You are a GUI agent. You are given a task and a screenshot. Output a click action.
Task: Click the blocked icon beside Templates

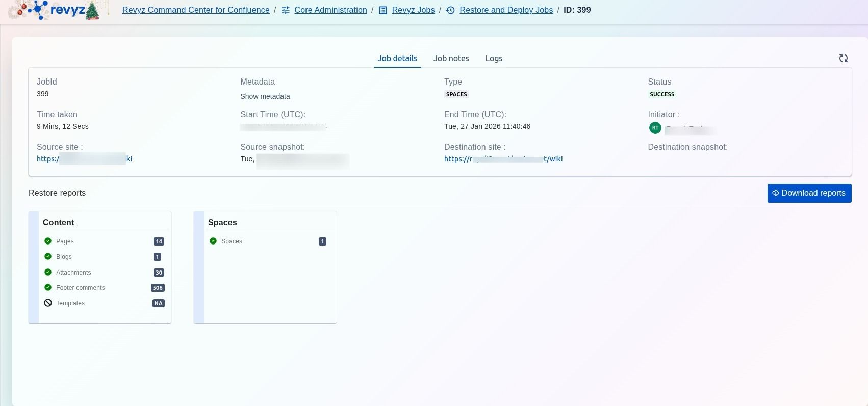click(48, 303)
